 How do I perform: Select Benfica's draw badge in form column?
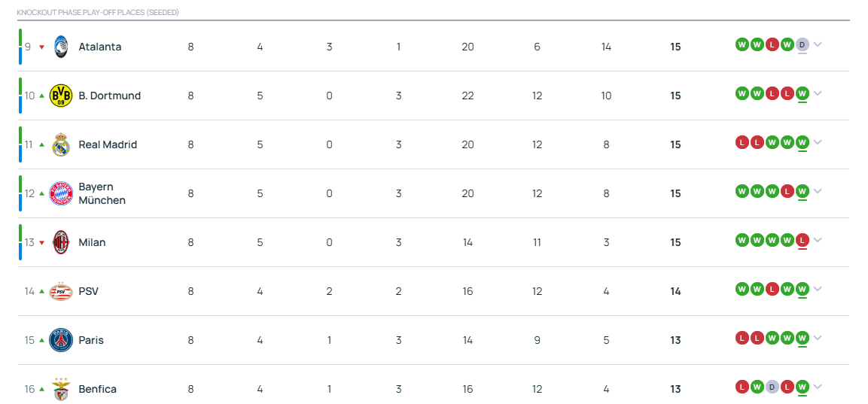(x=772, y=387)
